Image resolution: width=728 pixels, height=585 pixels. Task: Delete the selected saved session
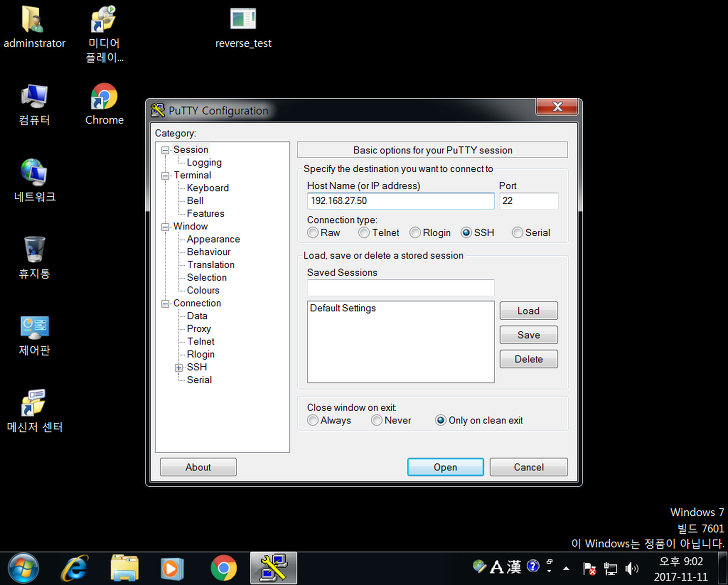tap(528, 359)
